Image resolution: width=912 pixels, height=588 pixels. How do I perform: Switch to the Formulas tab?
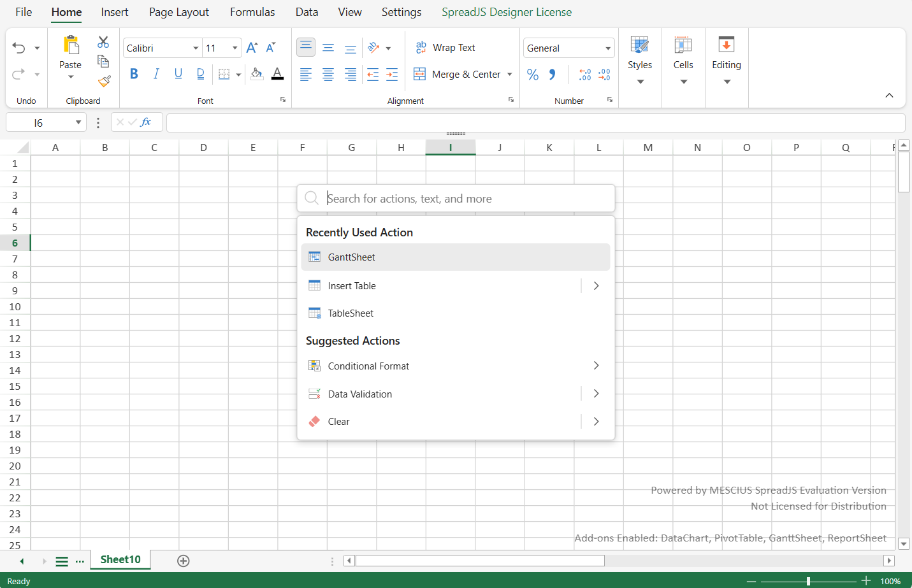coord(252,12)
